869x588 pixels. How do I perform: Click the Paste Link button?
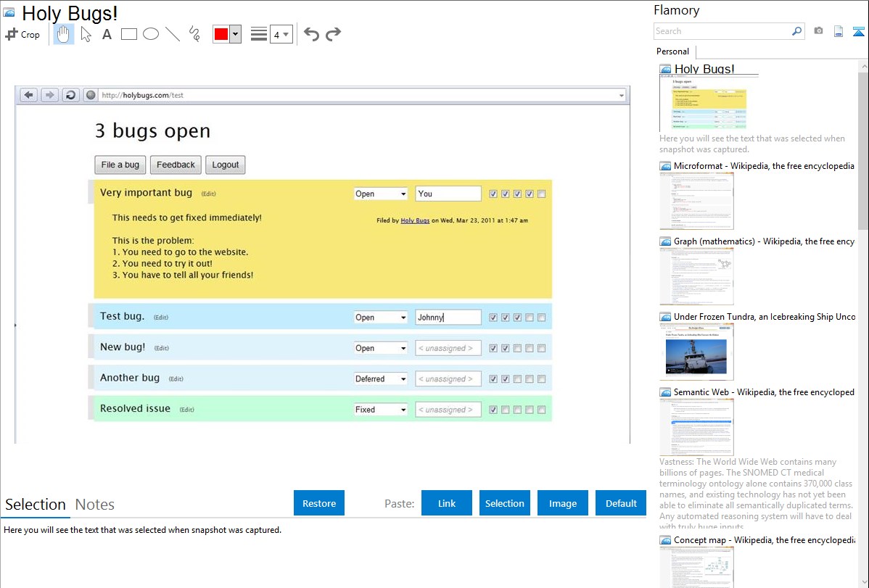coord(447,503)
